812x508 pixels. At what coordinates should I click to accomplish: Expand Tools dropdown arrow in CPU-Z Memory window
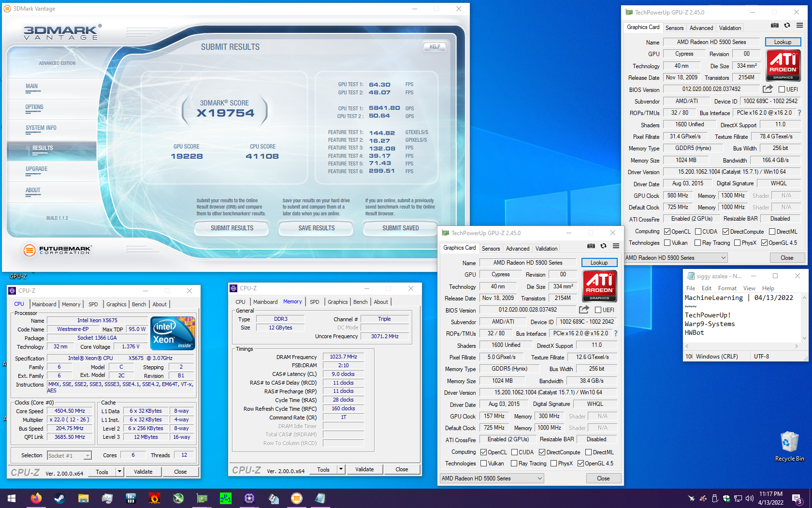tap(341, 469)
